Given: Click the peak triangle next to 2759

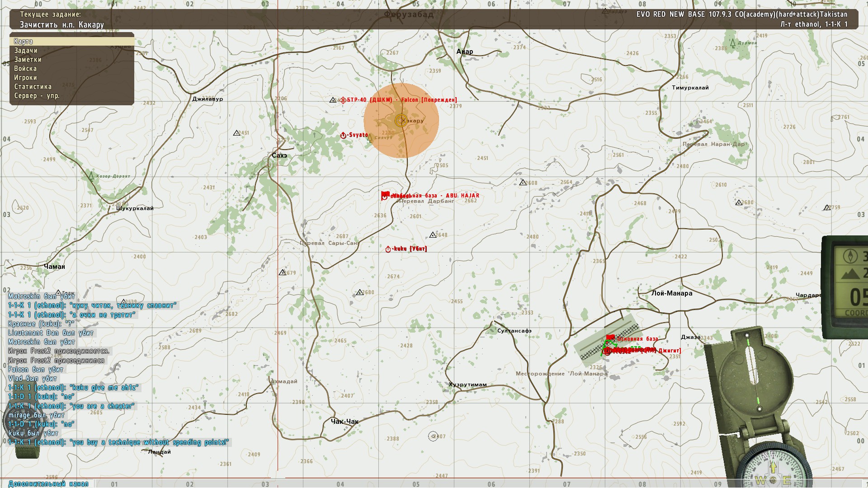Looking at the screenshot, I should click(827, 208).
